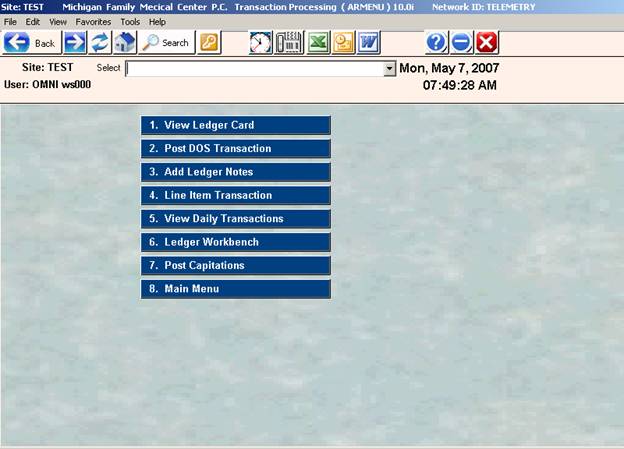This screenshot has height=449, width=624.
Task: Open the Word icon in toolbar
Action: click(x=368, y=43)
